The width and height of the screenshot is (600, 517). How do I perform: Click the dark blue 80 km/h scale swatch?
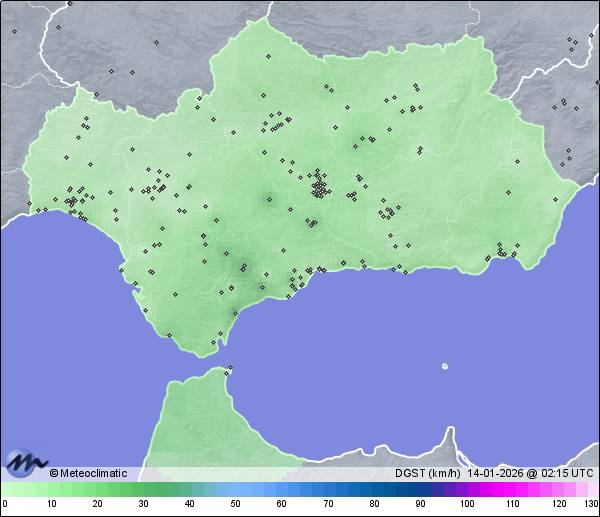pyautogui.click(x=374, y=490)
